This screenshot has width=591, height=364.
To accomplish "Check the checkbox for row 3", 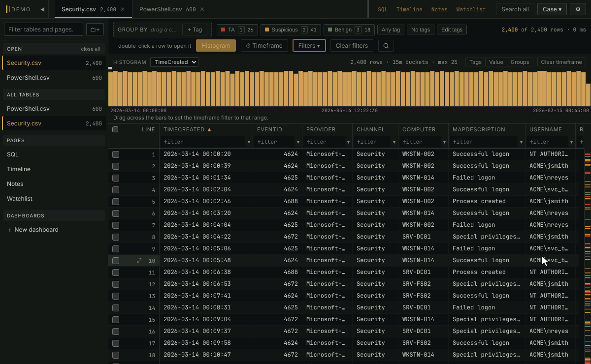I will (x=115, y=178).
